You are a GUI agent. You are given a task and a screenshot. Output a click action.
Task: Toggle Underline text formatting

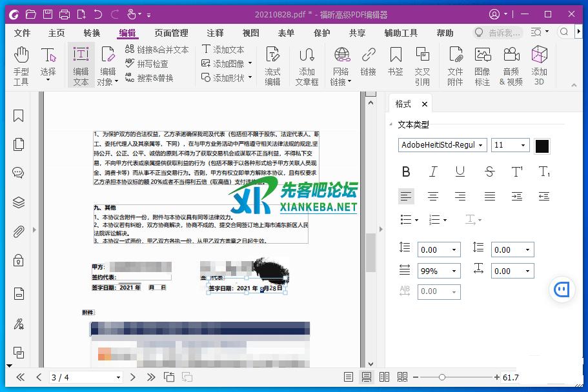point(460,171)
